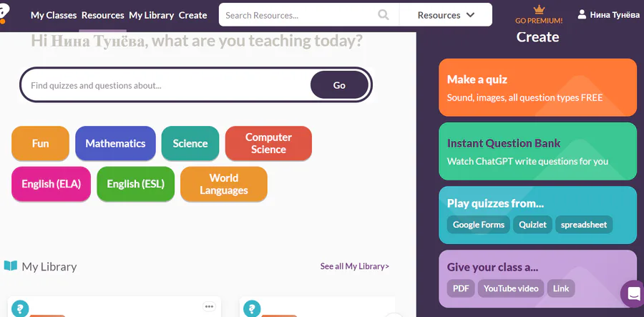Open the Go Premium crown icon

[x=539, y=9]
